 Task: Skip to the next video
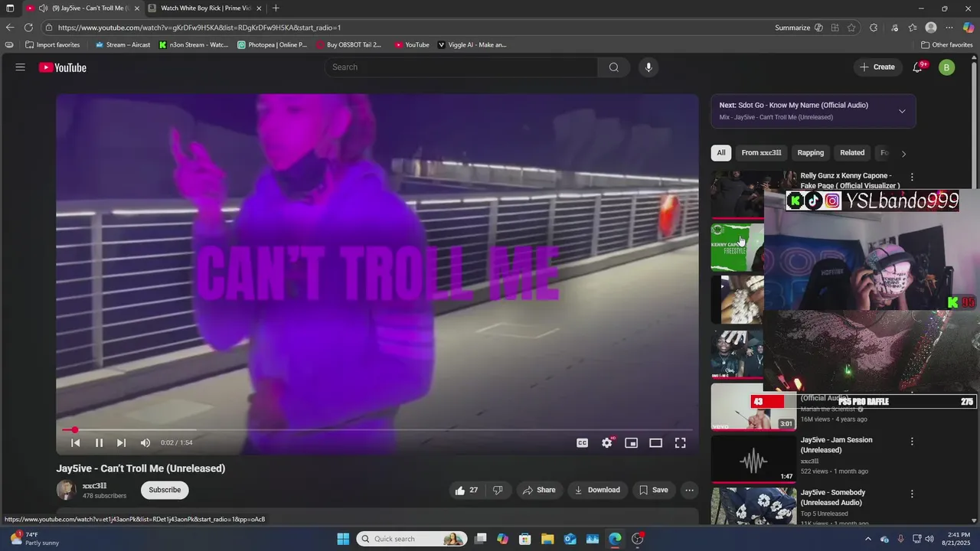pos(121,442)
